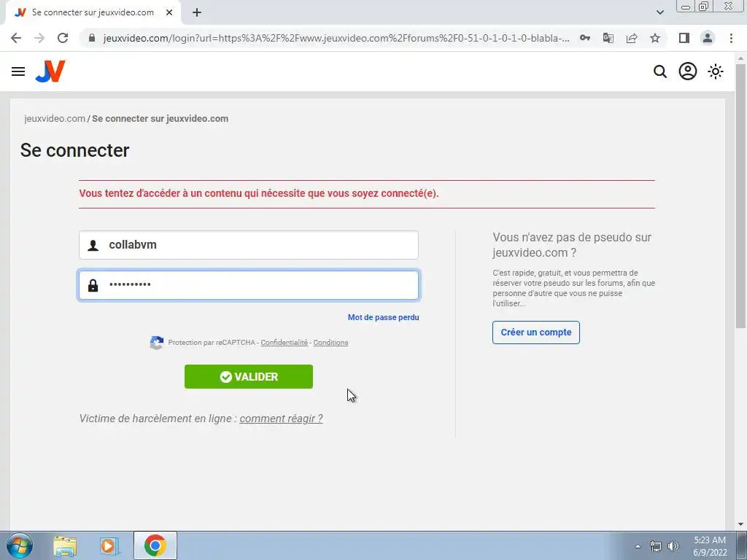Open a new browser tab

click(197, 13)
